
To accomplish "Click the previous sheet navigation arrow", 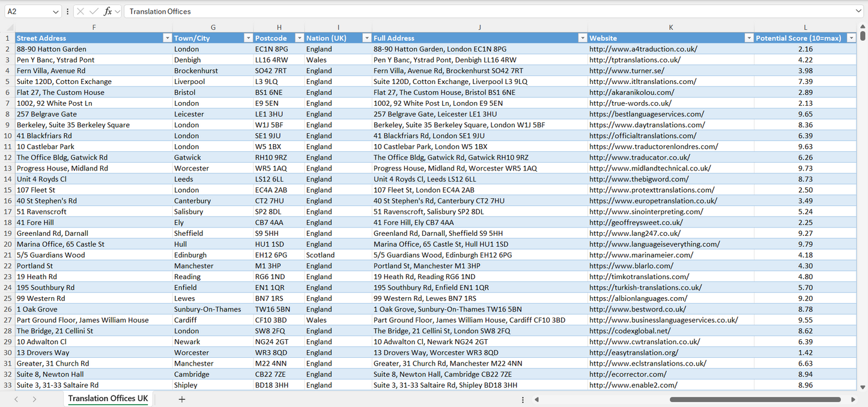I will 16,399.
